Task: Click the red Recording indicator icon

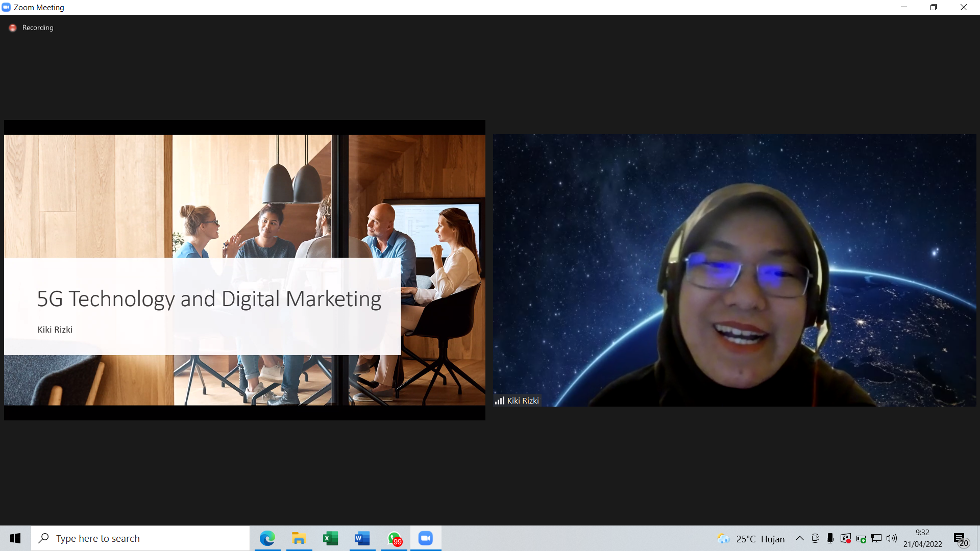Action: [x=13, y=28]
